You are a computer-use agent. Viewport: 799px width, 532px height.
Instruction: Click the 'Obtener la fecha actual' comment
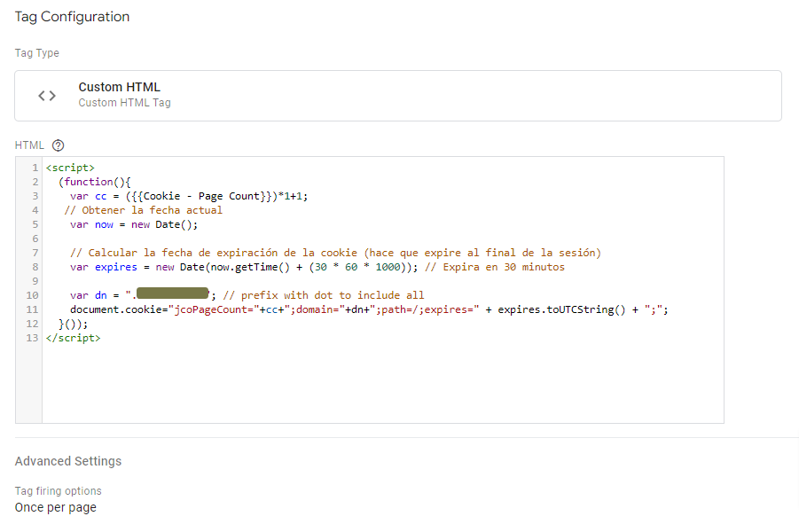pos(143,210)
